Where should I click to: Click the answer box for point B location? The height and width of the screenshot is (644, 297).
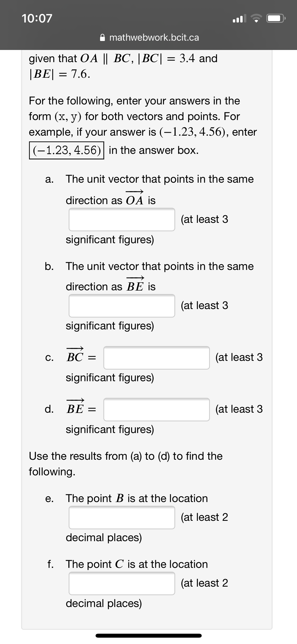tap(121, 518)
